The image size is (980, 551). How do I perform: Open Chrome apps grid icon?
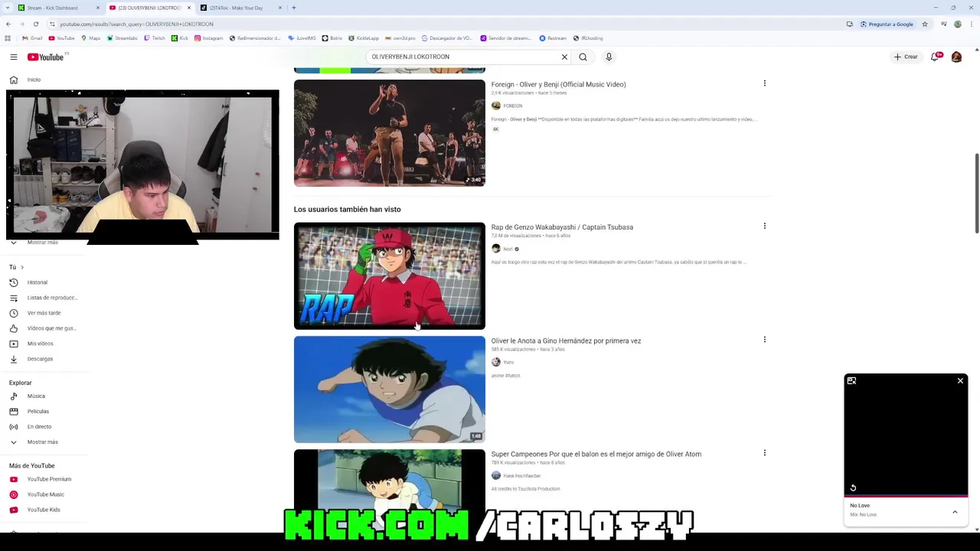[x=8, y=38]
